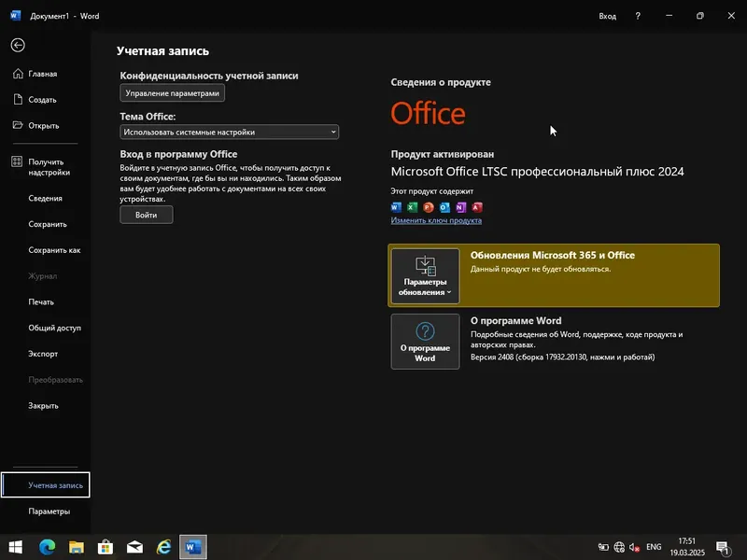Click the Outlook icon in product contents
This screenshot has width=747, height=560.
click(444, 206)
